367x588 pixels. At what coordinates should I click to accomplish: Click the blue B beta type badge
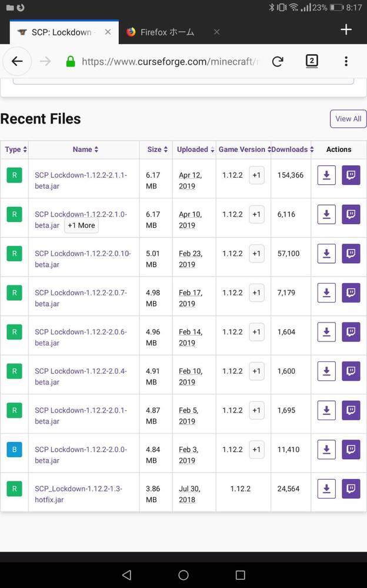[x=14, y=449]
